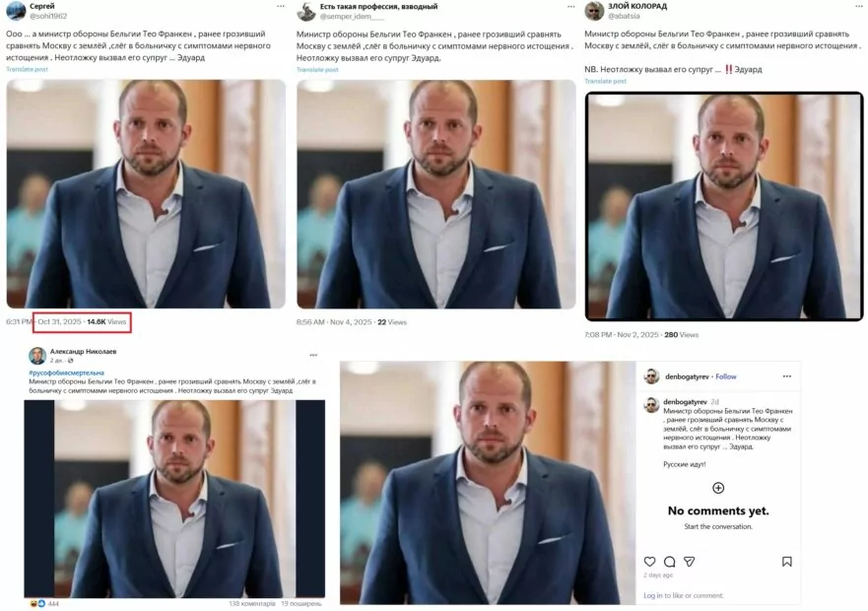This screenshot has height=611, width=868.
Task: Share denbogatyrev's post via the paper-plane icon
Action: pos(690,562)
